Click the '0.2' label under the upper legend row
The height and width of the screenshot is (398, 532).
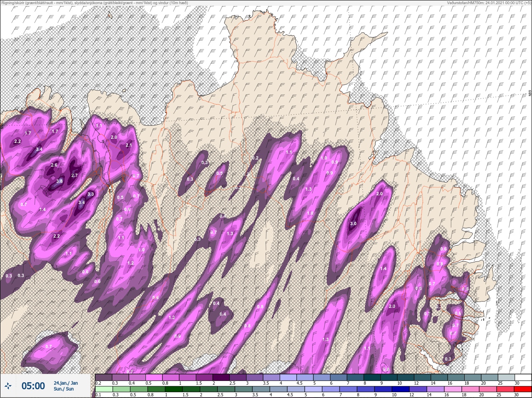(x=99, y=383)
